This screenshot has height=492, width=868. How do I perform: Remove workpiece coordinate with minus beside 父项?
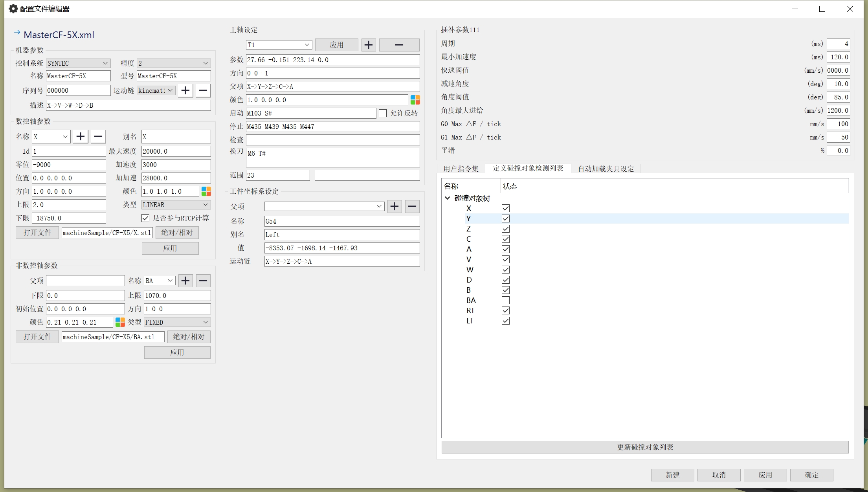[x=412, y=206]
